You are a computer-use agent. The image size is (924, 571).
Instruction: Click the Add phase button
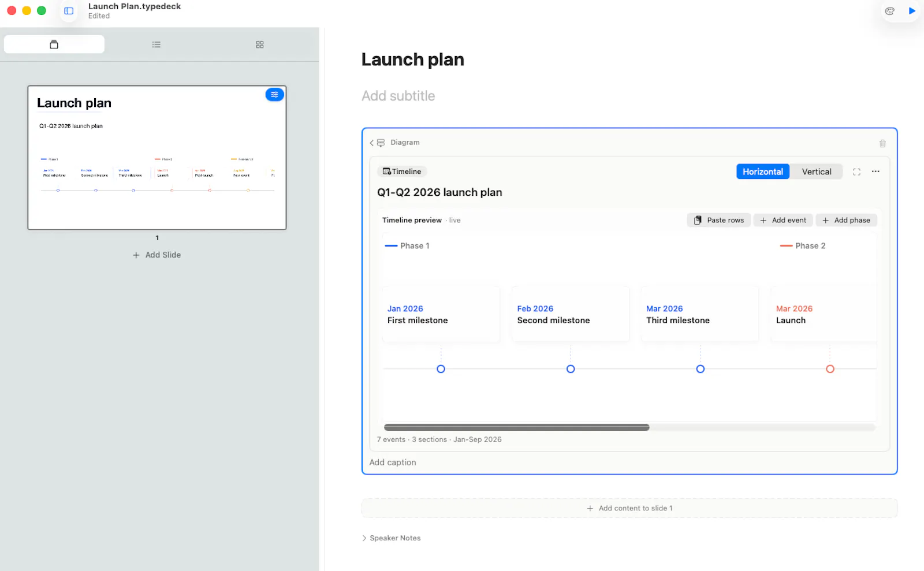tap(847, 220)
